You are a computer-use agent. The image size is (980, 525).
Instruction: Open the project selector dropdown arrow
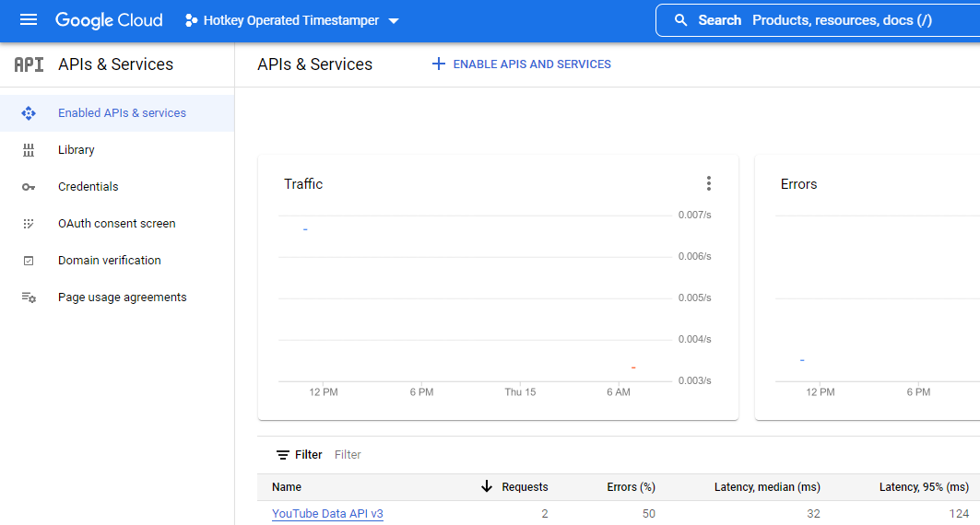394,20
